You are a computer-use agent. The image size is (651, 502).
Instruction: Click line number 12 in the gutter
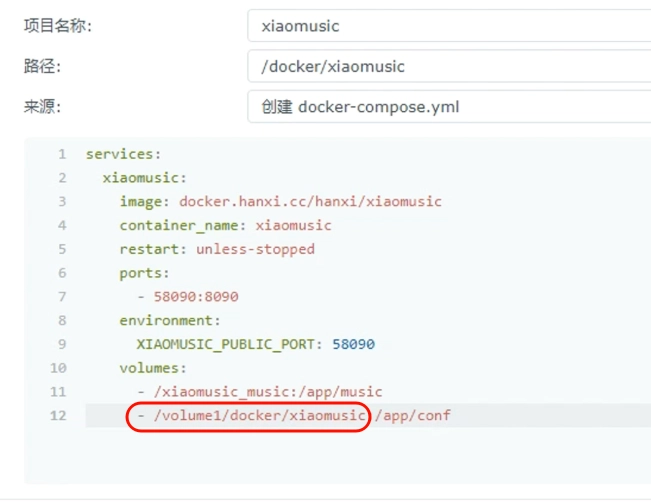click(58, 415)
